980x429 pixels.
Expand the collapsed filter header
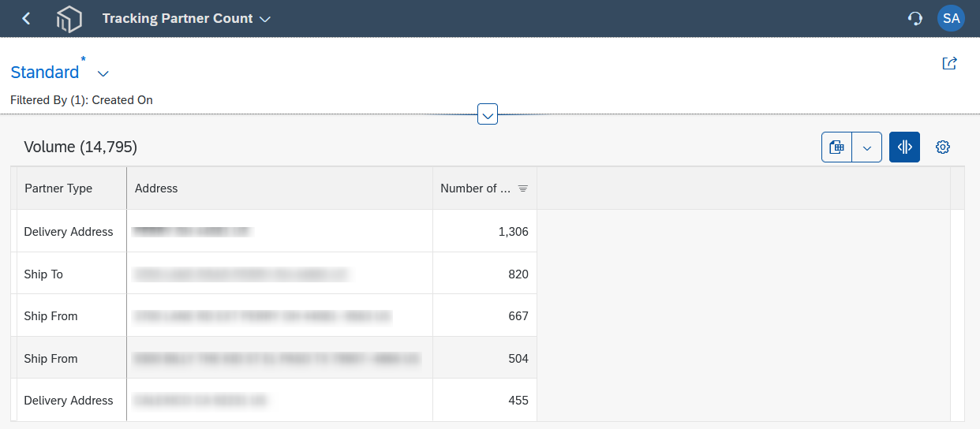click(488, 114)
